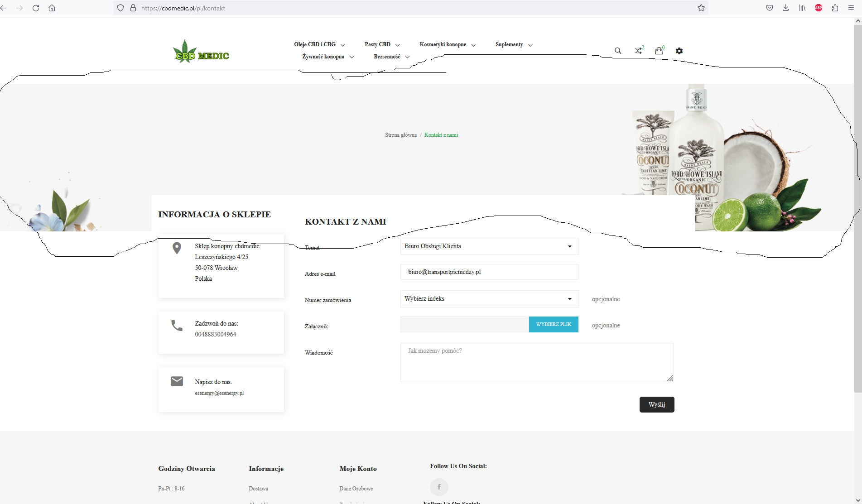Screen dimensions: 862x504
Task: Focus the Adres e-mail field
Action: (x=489, y=272)
